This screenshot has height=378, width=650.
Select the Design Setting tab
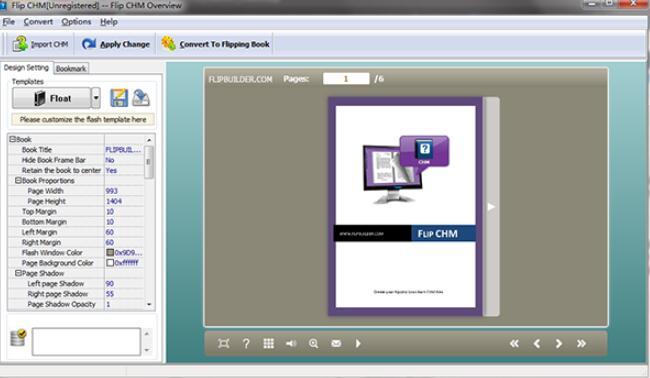[x=26, y=68]
